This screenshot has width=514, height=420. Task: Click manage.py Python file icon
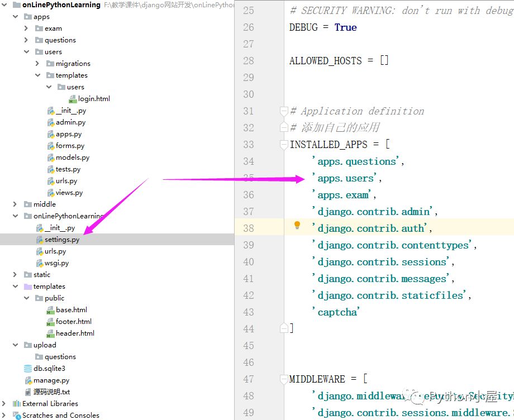(28, 380)
